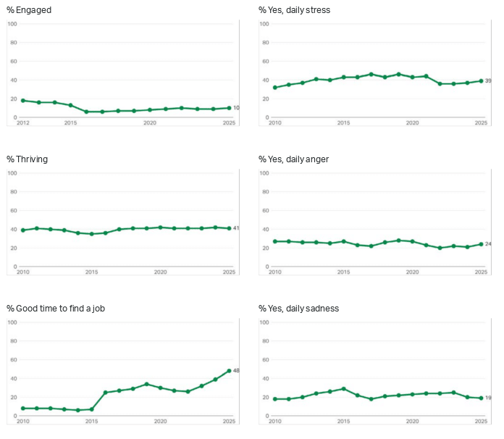Click % Good time to find a job title
The image size is (504, 439).
(56, 309)
